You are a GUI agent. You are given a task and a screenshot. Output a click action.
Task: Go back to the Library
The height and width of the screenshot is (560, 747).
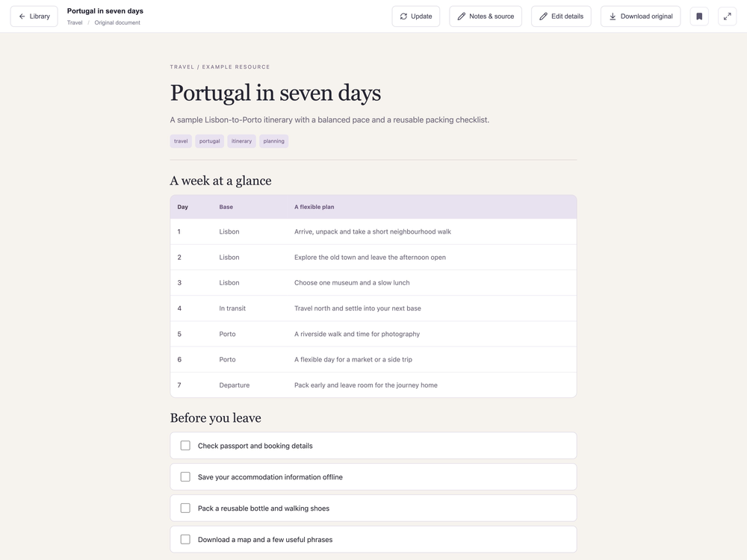coord(34,16)
